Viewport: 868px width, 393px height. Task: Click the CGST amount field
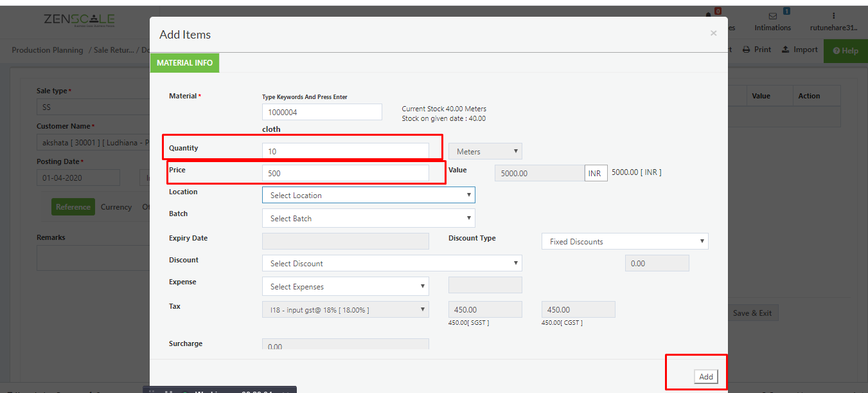578,309
